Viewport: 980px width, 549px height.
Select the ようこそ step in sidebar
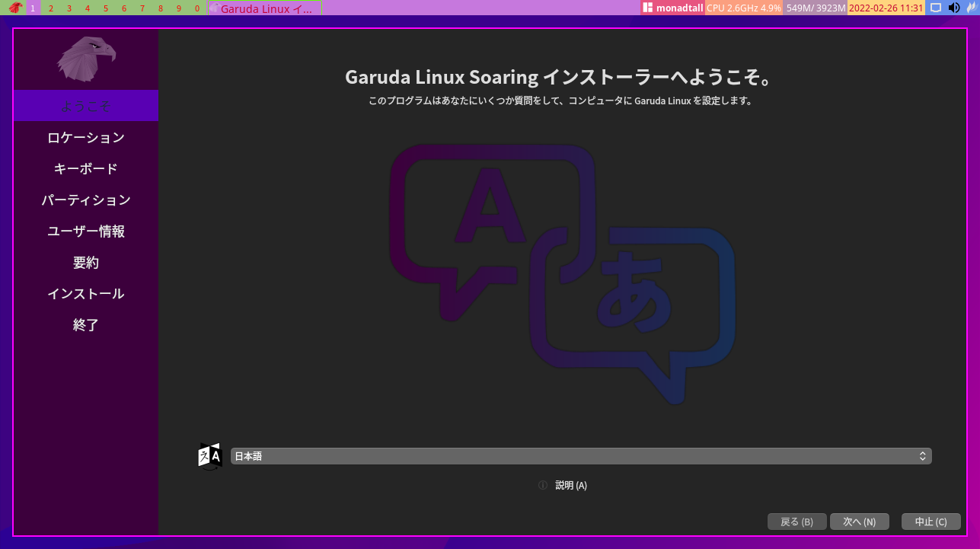coord(86,106)
